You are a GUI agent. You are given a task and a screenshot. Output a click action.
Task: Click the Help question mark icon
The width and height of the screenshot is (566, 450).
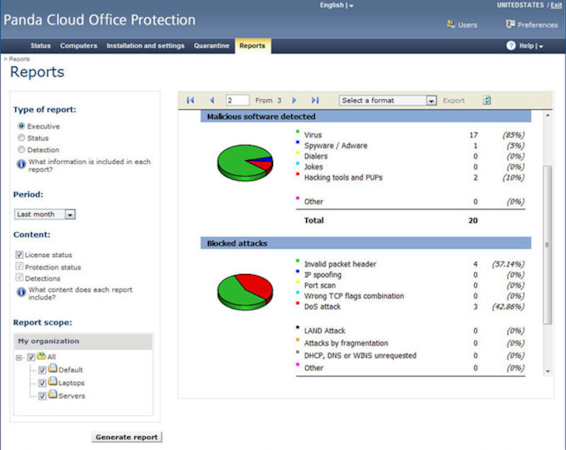coord(511,45)
